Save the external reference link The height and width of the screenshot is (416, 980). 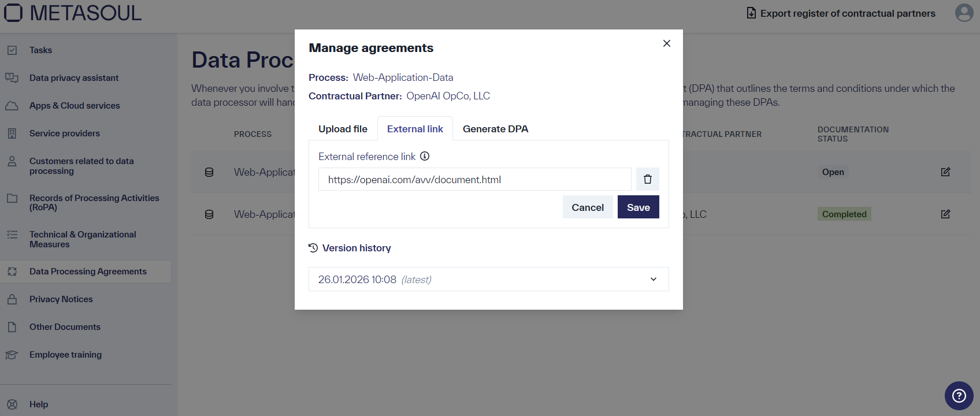click(x=638, y=207)
